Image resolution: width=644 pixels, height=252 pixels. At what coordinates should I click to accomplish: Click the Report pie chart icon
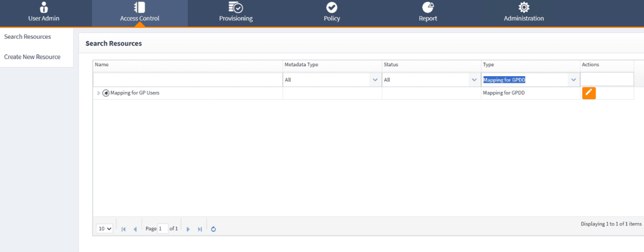click(428, 7)
